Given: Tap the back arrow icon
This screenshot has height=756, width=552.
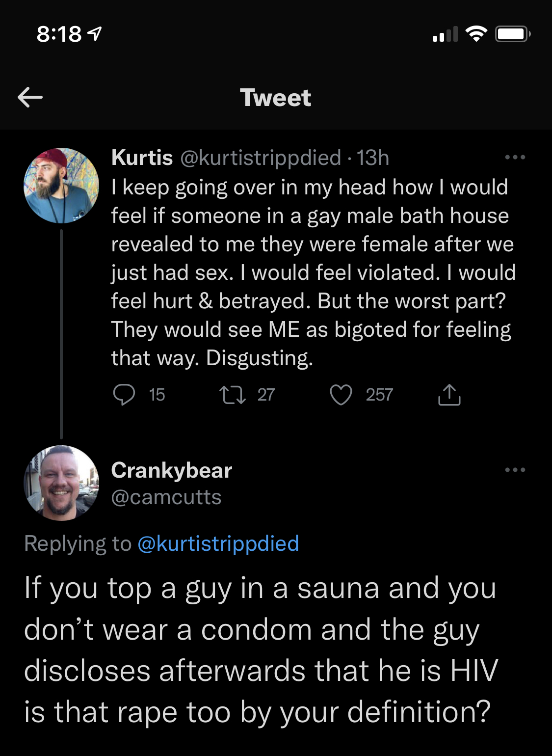Looking at the screenshot, I should coord(30,97).
